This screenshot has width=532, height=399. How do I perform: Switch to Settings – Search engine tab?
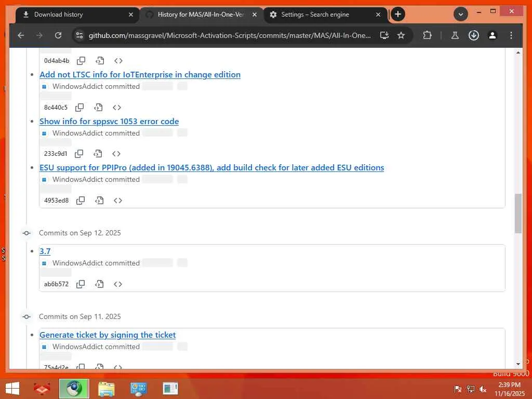(325, 15)
